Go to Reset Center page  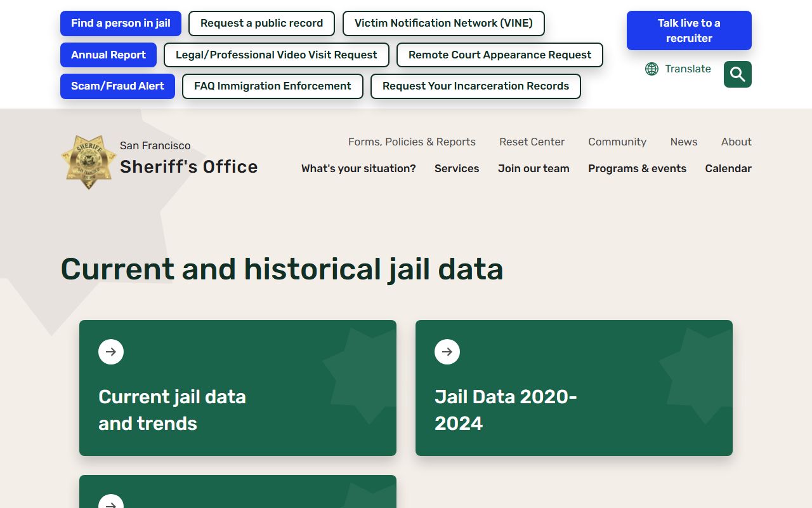pos(532,142)
